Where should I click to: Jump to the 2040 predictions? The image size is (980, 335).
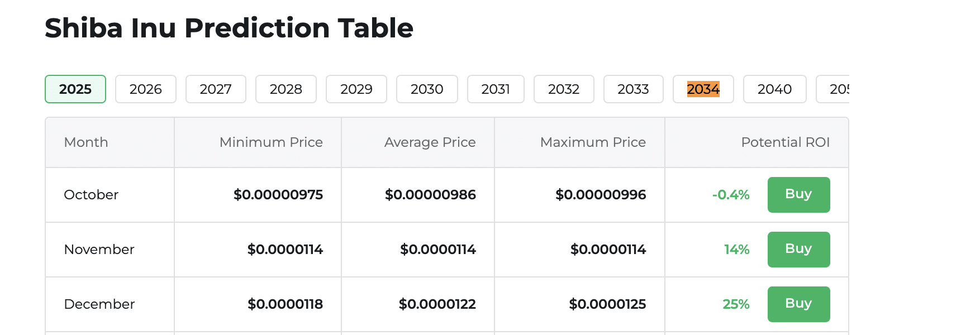[x=774, y=89]
